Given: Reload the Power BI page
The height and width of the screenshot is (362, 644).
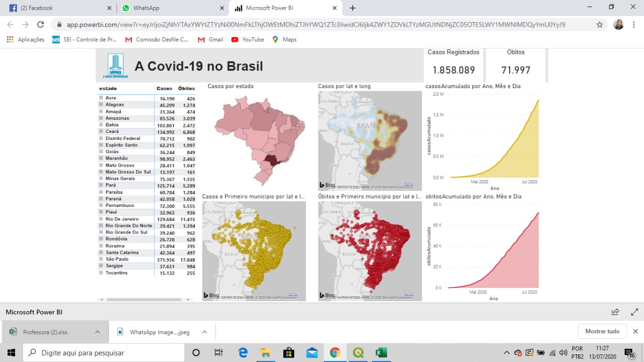Looking at the screenshot, I should (x=41, y=25).
